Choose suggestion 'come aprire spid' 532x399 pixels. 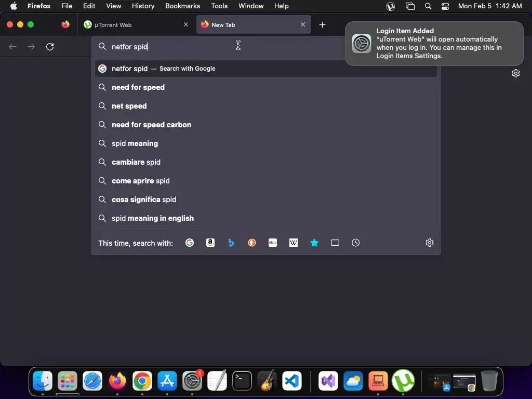pos(265,180)
